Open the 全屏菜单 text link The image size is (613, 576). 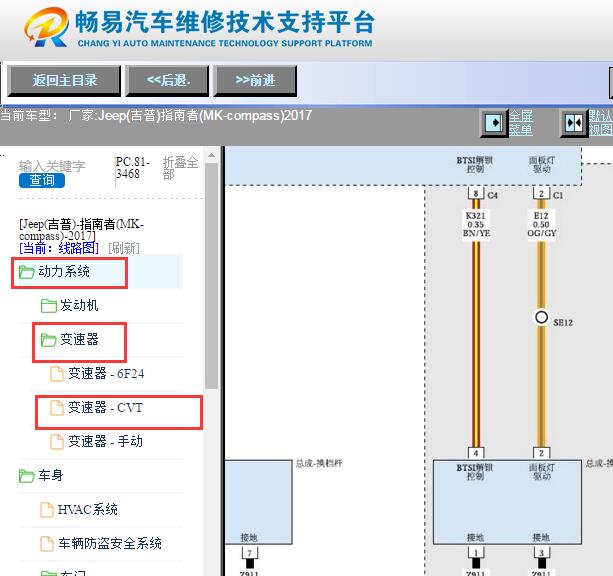click(520, 123)
